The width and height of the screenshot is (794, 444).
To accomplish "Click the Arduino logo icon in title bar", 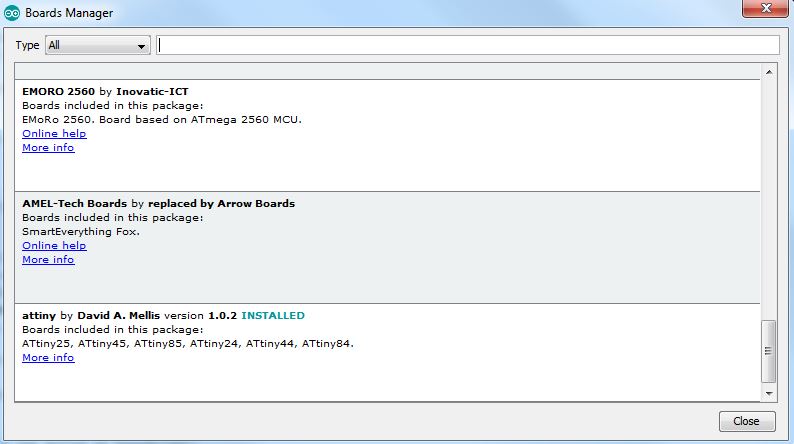I will click(12, 13).
